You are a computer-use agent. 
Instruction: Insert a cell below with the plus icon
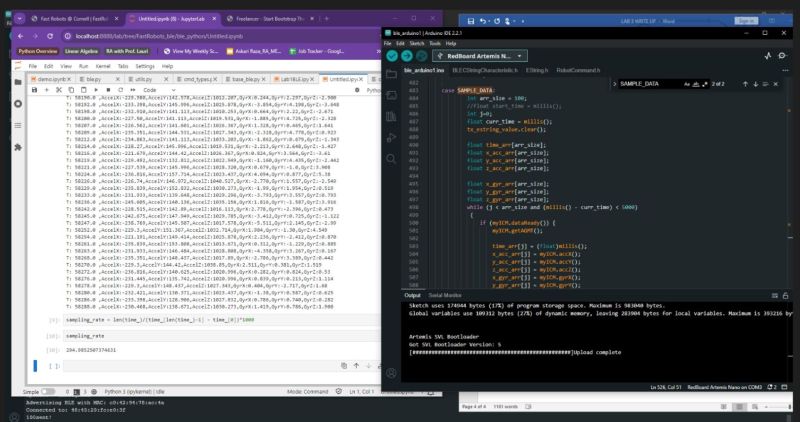click(46, 90)
